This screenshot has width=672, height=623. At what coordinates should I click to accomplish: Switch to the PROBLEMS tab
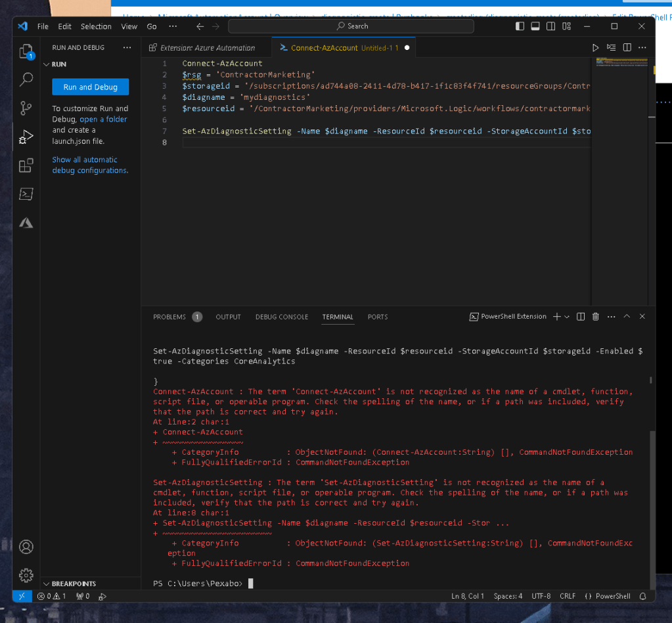point(177,317)
